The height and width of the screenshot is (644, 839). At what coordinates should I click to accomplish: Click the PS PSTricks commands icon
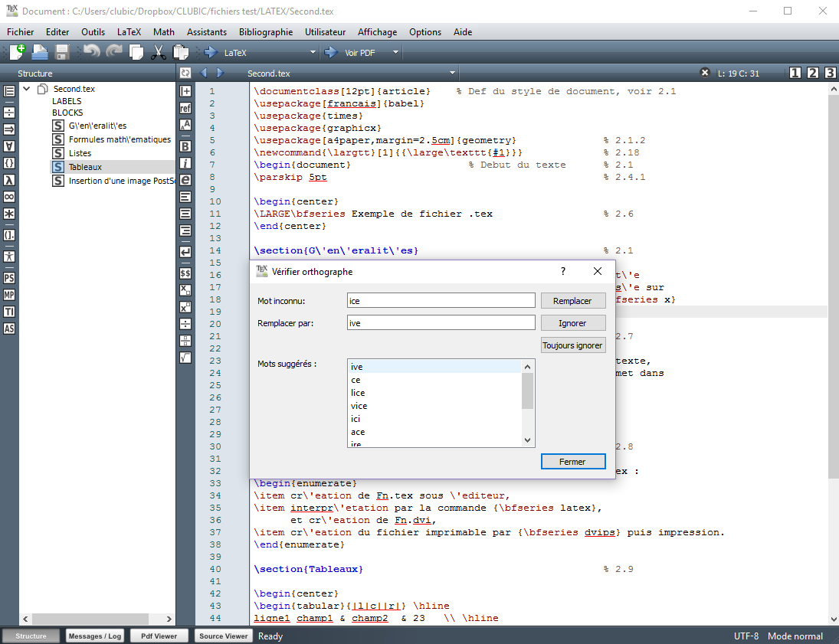pos(9,278)
